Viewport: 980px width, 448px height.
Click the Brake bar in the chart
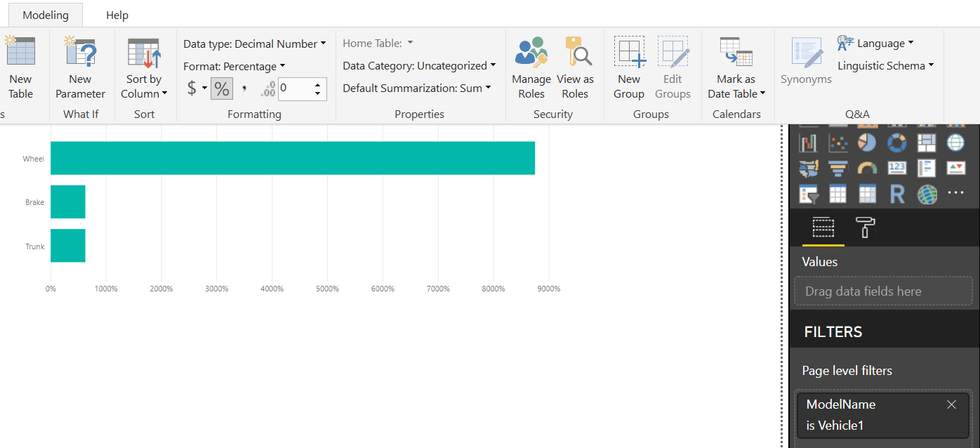click(67, 202)
